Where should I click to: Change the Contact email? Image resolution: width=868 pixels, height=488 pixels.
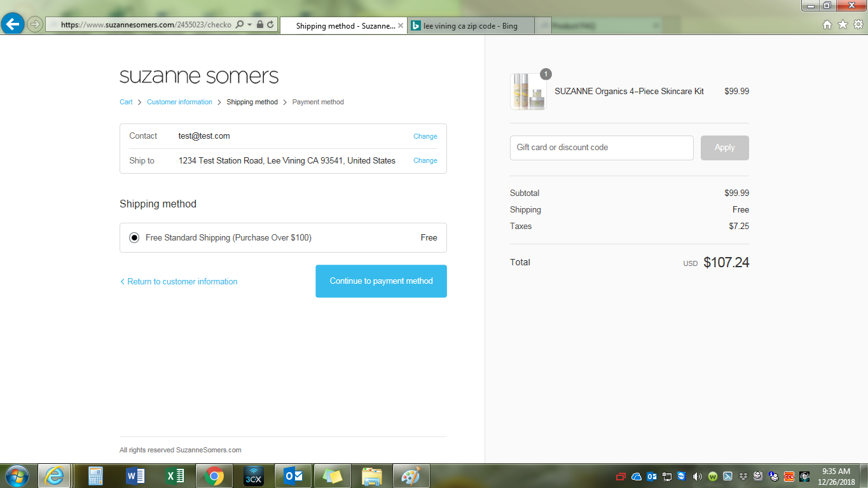425,136
